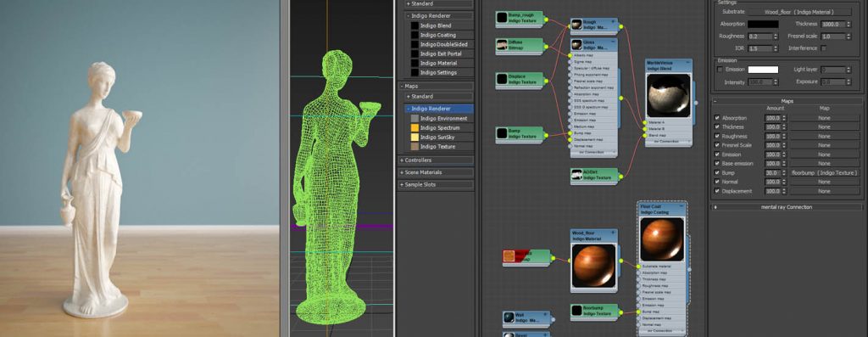Click the Bump amount 30.0 field

click(x=772, y=173)
